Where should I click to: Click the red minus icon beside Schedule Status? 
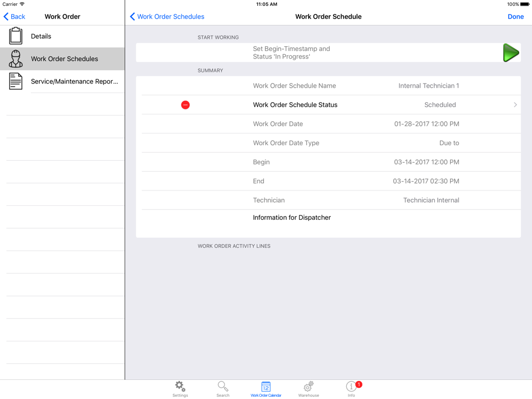[x=185, y=105]
